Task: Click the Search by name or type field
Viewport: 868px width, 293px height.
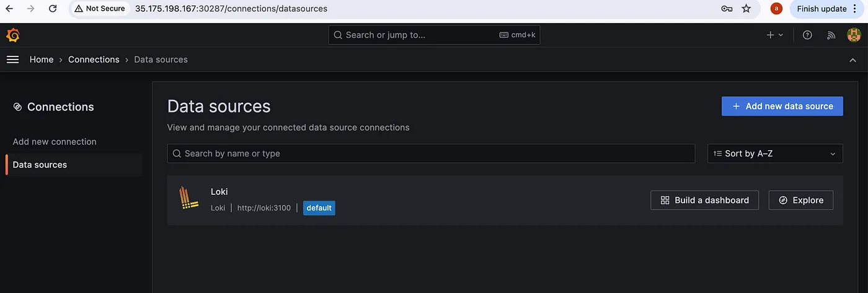Action: click(431, 153)
